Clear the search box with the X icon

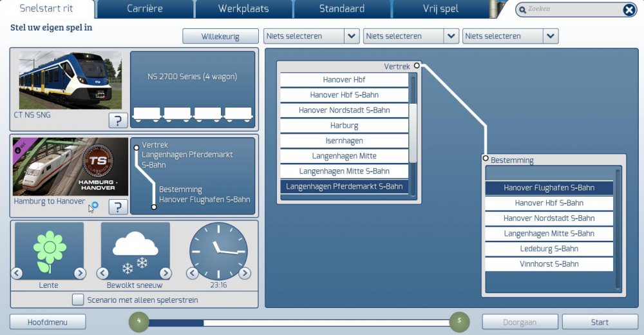(629, 10)
